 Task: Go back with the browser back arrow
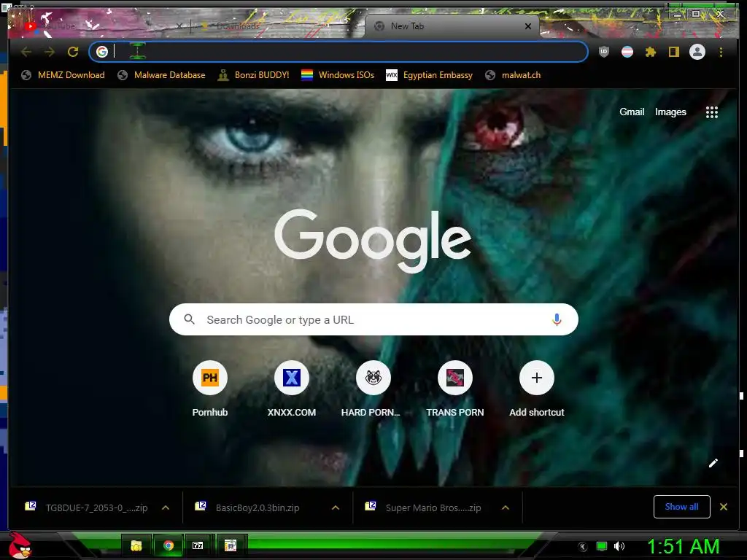[x=26, y=52]
